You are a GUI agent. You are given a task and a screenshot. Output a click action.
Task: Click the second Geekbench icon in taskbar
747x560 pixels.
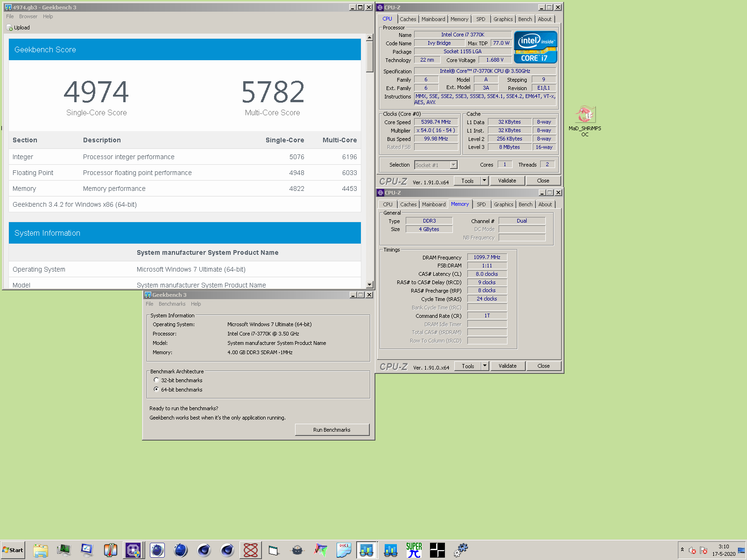[x=391, y=550]
